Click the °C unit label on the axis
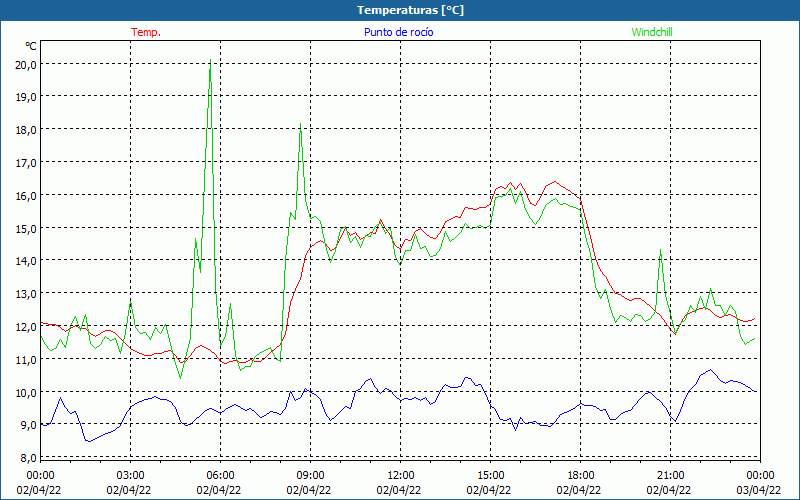 click(31, 46)
